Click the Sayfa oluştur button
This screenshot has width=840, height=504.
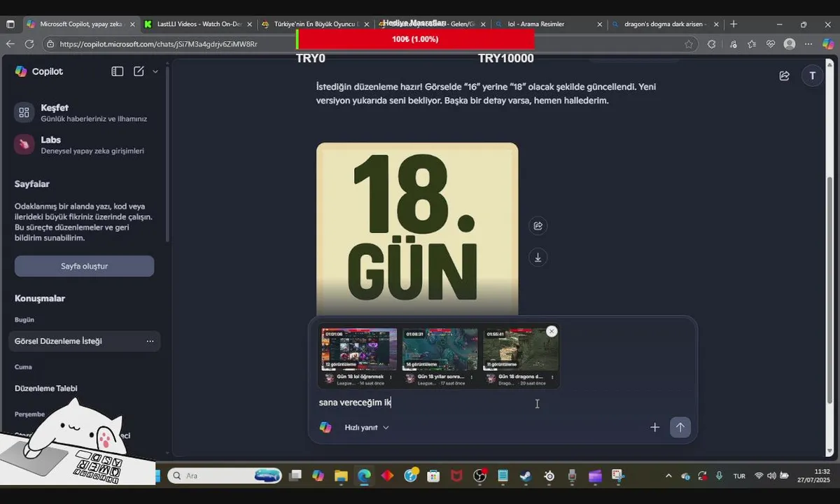(x=84, y=266)
